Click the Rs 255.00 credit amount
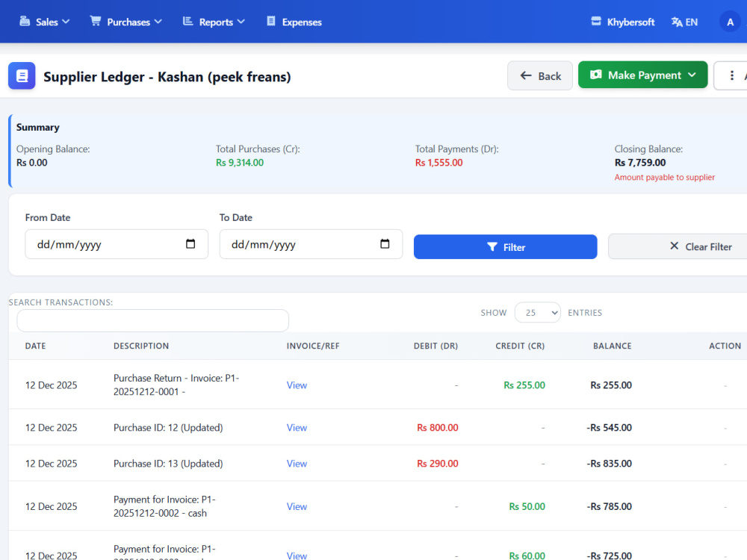Screen dimensions: 747x560 click(x=524, y=385)
